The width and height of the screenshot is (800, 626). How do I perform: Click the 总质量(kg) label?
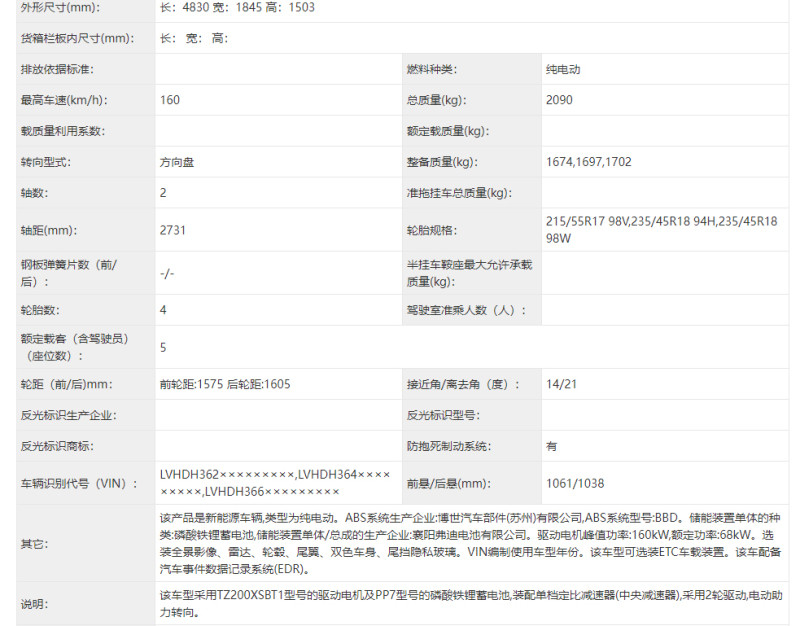click(x=437, y=100)
